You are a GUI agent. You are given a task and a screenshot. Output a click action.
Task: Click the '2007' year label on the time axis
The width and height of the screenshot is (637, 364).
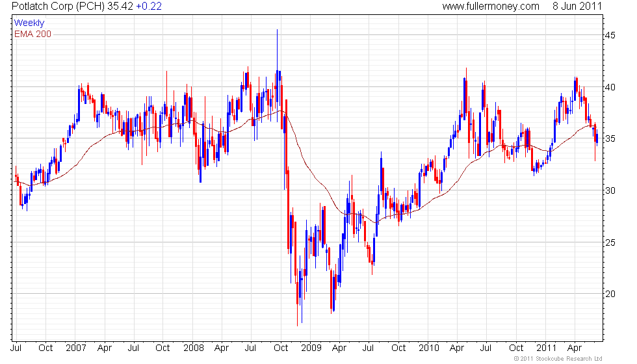click(x=76, y=348)
